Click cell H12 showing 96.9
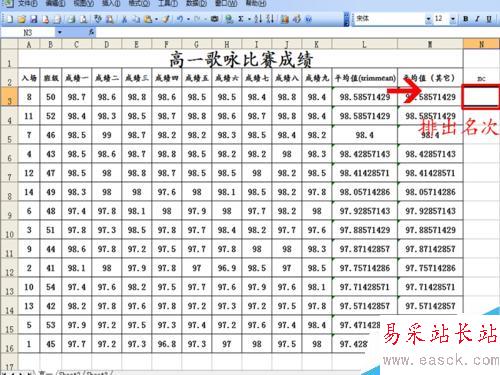 [x=227, y=268]
